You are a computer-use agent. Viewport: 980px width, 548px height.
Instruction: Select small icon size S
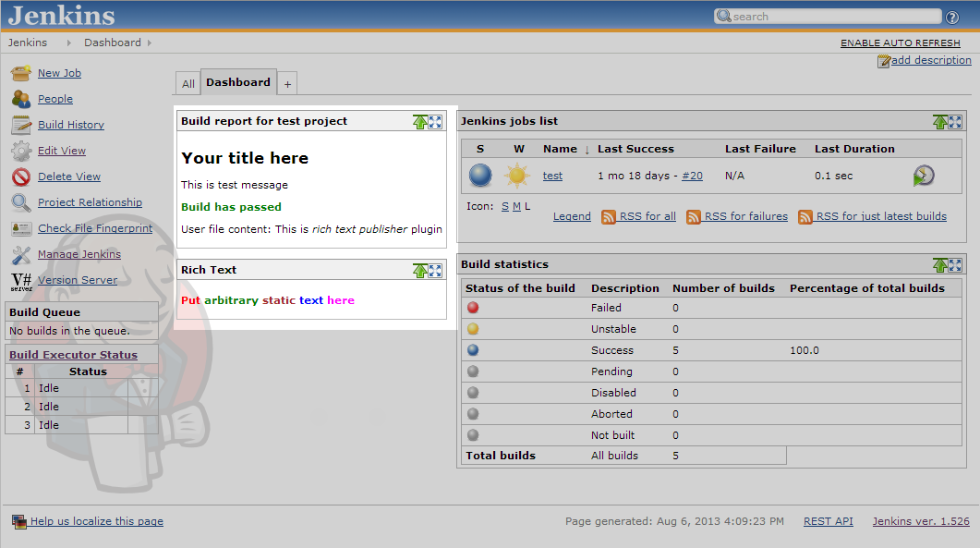point(505,206)
